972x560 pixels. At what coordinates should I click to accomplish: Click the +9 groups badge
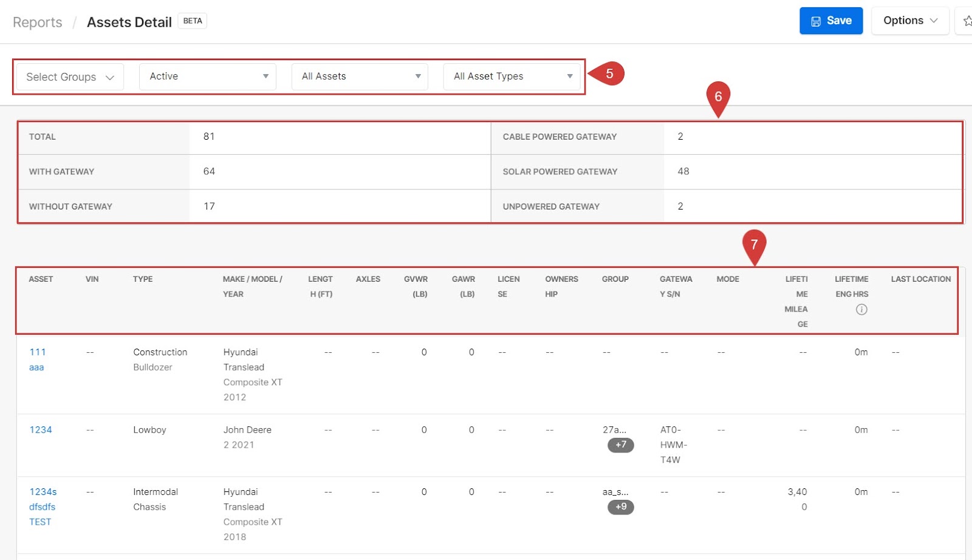[x=621, y=507]
